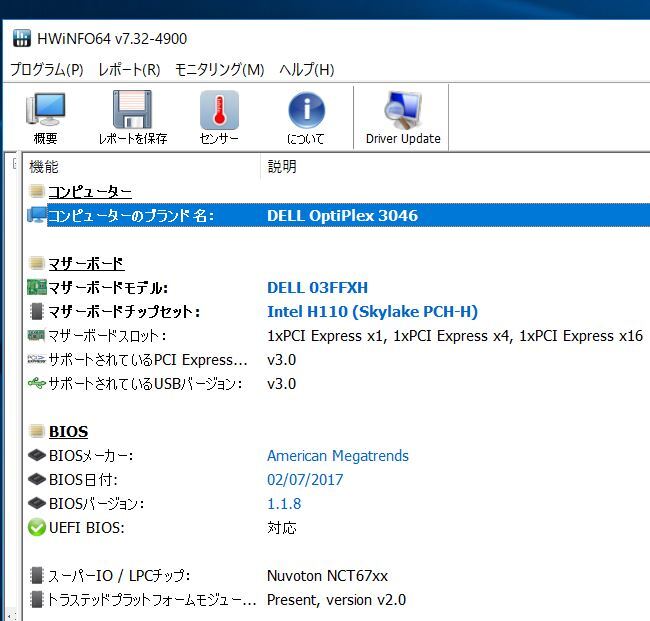650x621 pixels.
Task: Click the board icon beside マザーボードモデル
Action: [x=36, y=287]
